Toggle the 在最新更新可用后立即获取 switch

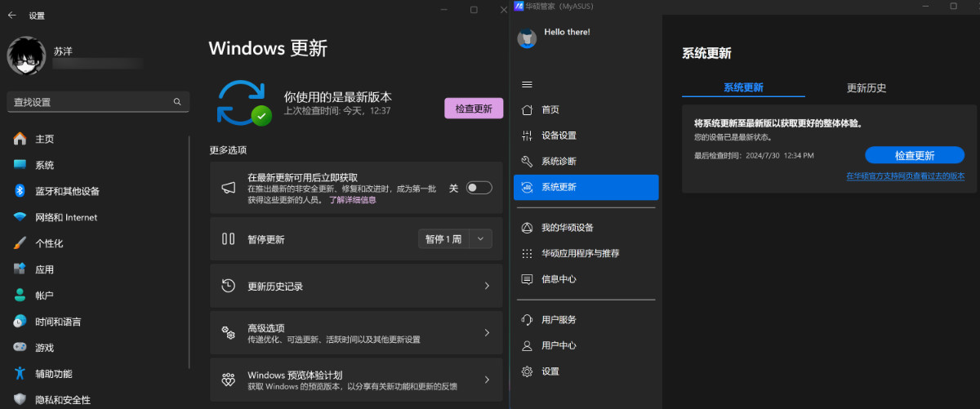click(x=479, y=188)
